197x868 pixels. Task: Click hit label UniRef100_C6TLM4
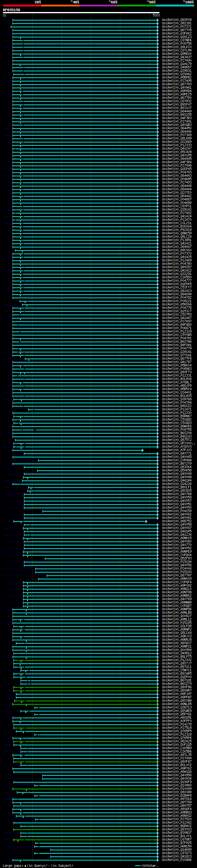177,50
